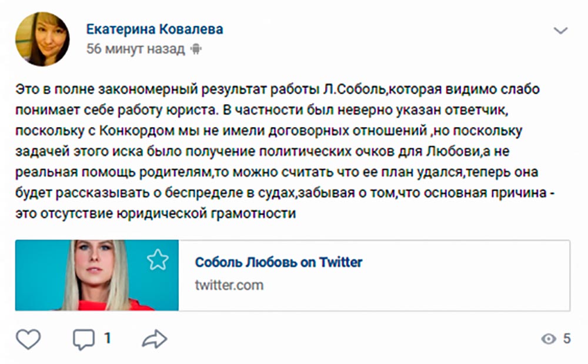The height and width of the screenshot is (364, 588).
Task: Click the last line "это отсутствие юридической грамотности"
Action: [155, 214]
